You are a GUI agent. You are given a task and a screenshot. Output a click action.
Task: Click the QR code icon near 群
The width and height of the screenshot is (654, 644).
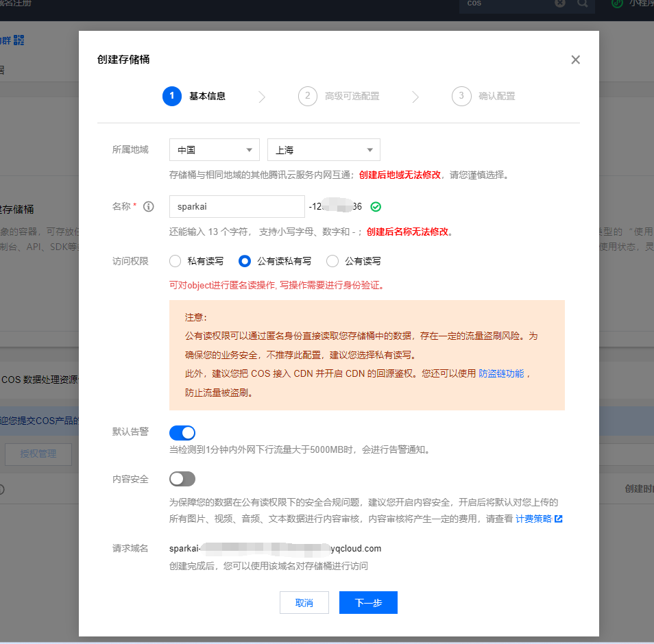[x=18, y=40]
